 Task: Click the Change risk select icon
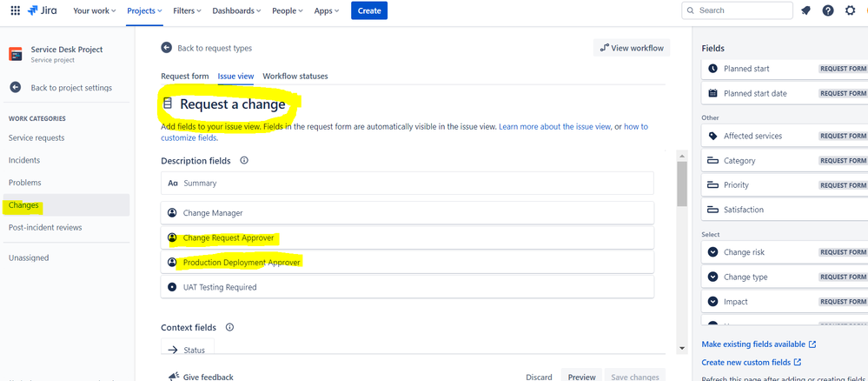[x=713, y=251]
